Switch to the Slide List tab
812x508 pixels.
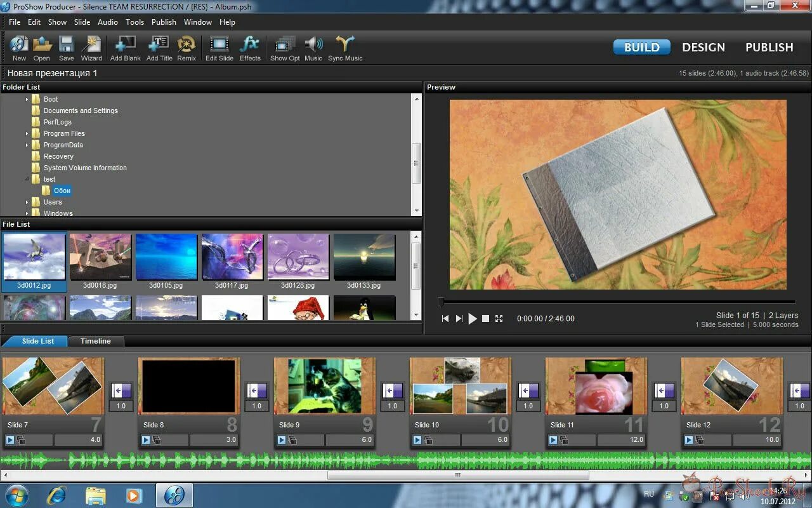click(38, 341)
